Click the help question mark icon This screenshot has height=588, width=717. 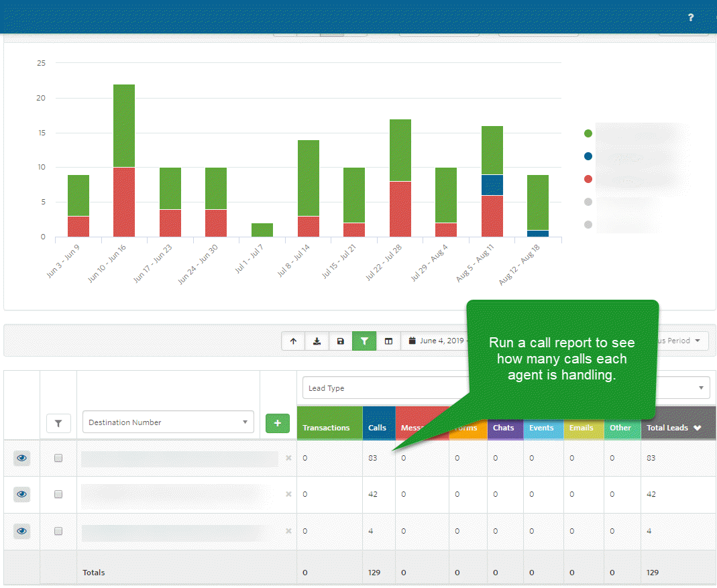(690, 17)
